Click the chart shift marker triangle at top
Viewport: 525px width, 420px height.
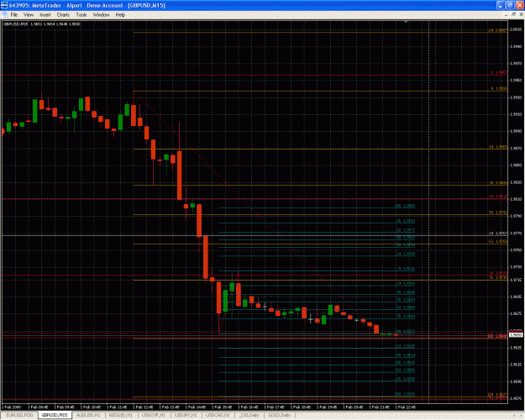coord(406,22)
